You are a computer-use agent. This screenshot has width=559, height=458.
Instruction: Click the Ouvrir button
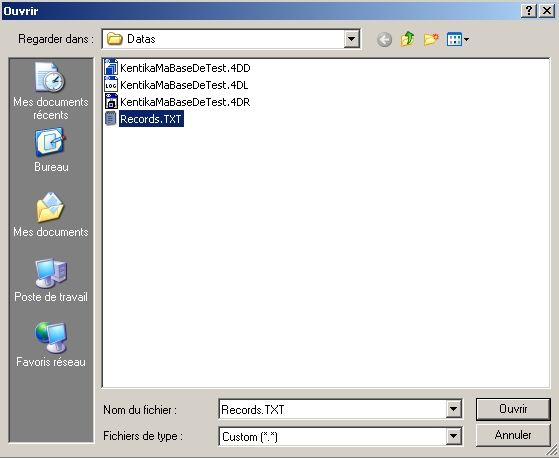pos(513,409)
